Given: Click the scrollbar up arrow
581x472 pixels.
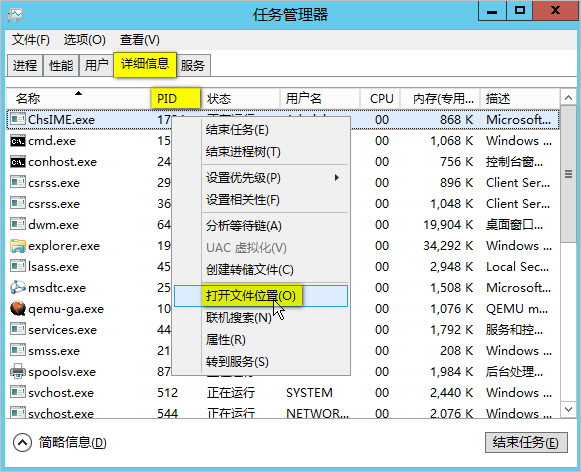Looking at the screenshot, I should tap(568, 98).
